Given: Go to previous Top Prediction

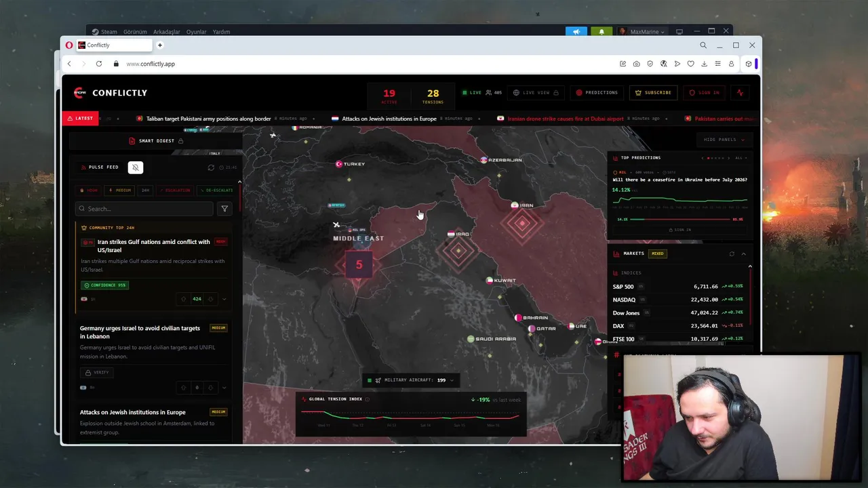Looking at the screenshot, I should [703, 158].
